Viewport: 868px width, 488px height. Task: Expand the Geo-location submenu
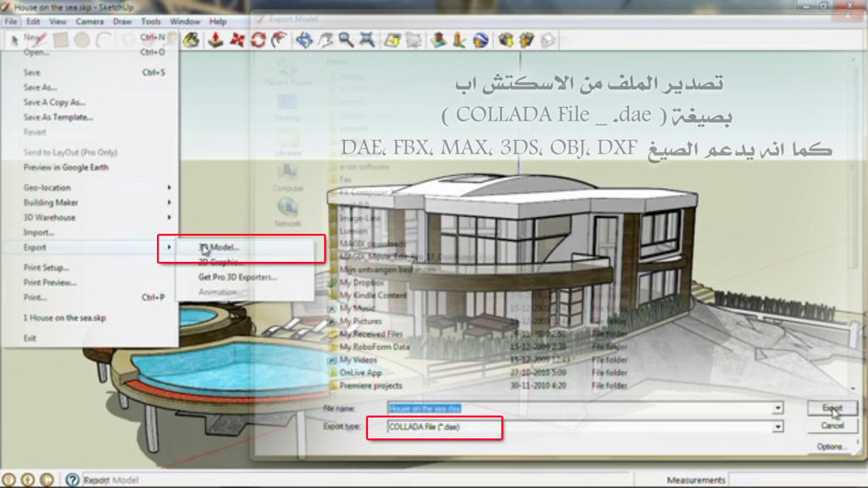click(x=91, y=188)
